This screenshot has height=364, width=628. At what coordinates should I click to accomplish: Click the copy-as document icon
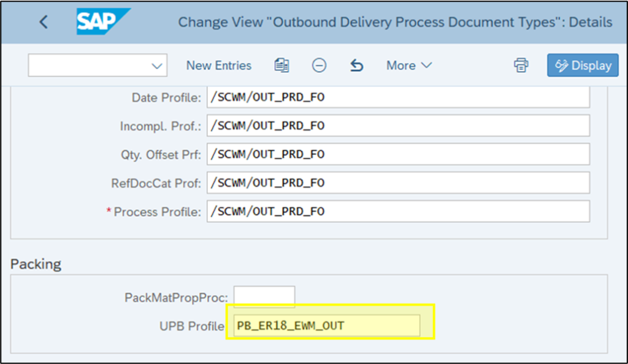point(281,65)
